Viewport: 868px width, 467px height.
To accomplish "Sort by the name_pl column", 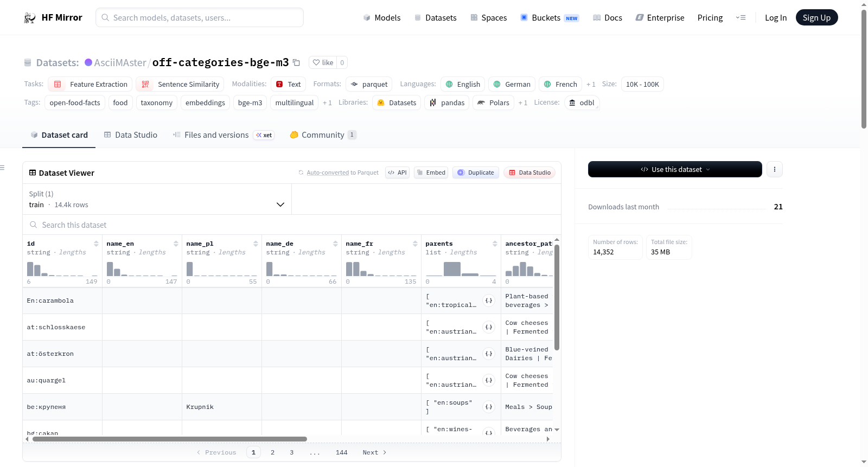I will coord(256,244).
